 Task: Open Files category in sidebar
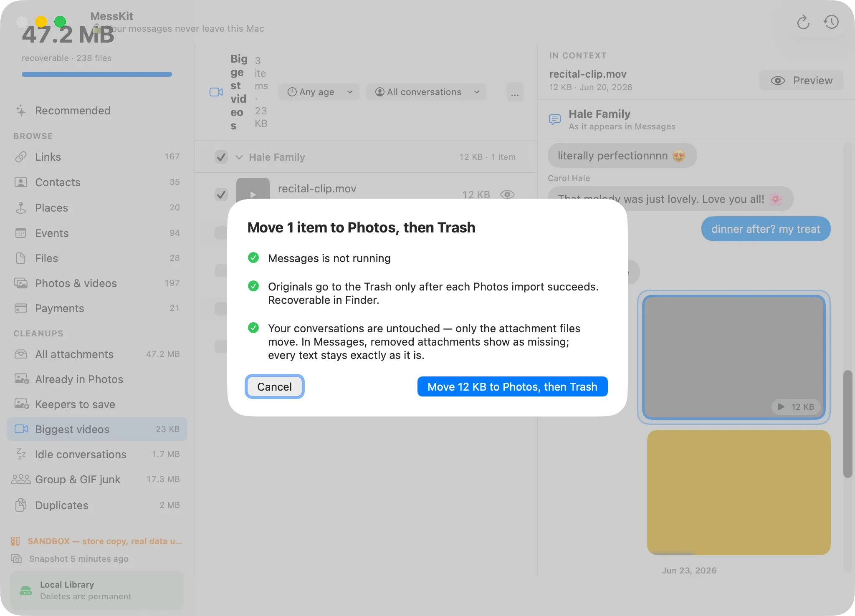(97, 258)
